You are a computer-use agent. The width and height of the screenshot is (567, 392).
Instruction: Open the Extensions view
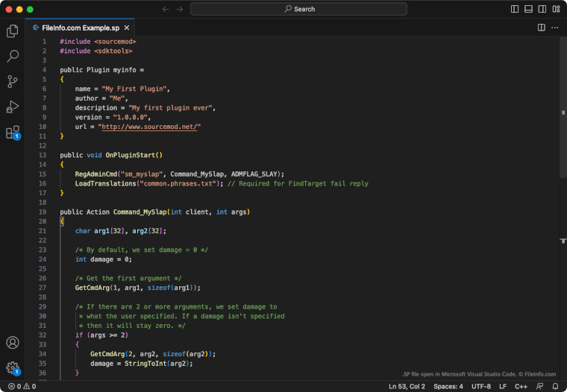(13, 133)
